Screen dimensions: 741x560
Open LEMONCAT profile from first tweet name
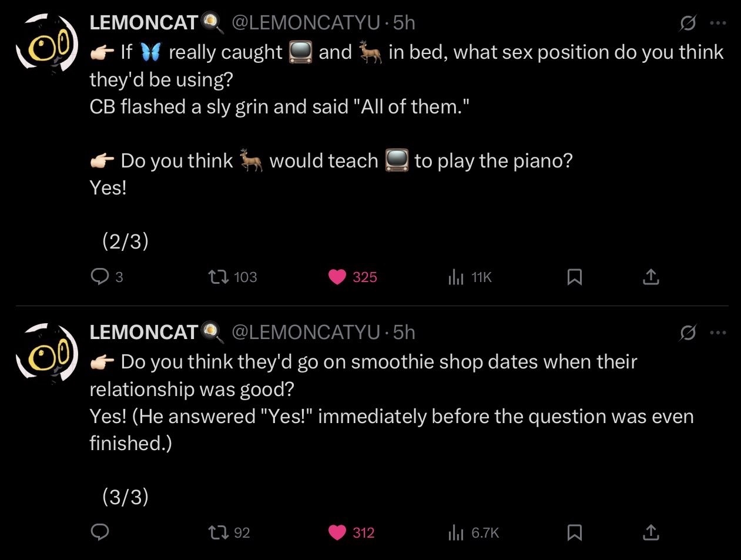click(144, 22)
